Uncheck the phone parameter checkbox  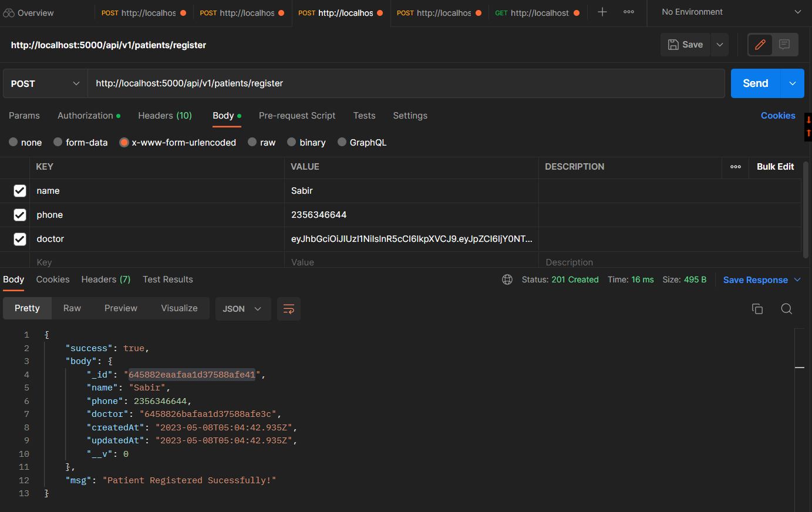(19, 214)
